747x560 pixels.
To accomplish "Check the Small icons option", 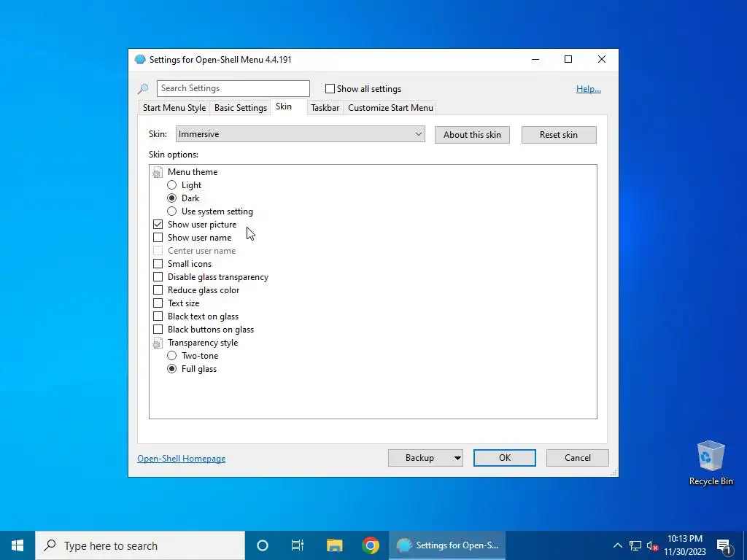I will 158,264.
